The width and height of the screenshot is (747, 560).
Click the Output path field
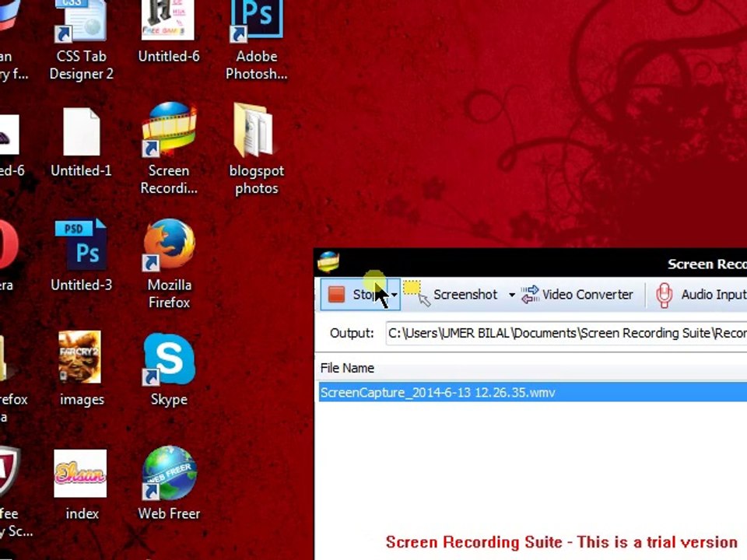tap(566, 333)
